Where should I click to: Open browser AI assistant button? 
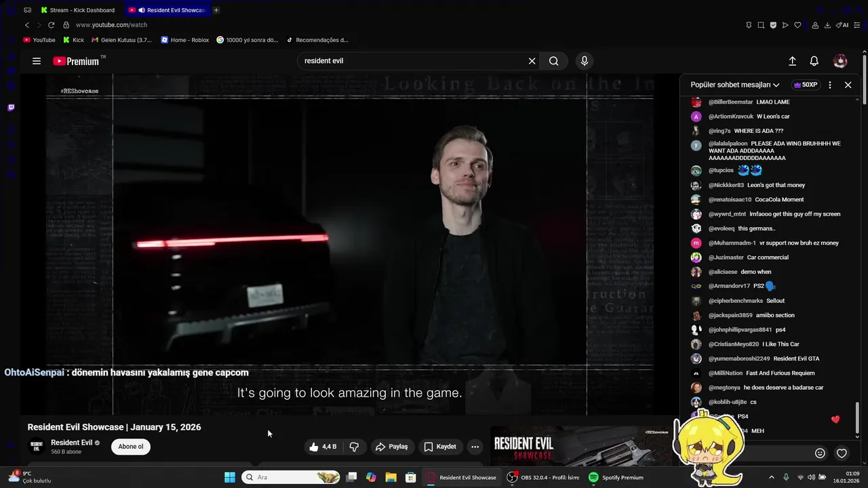843,25
